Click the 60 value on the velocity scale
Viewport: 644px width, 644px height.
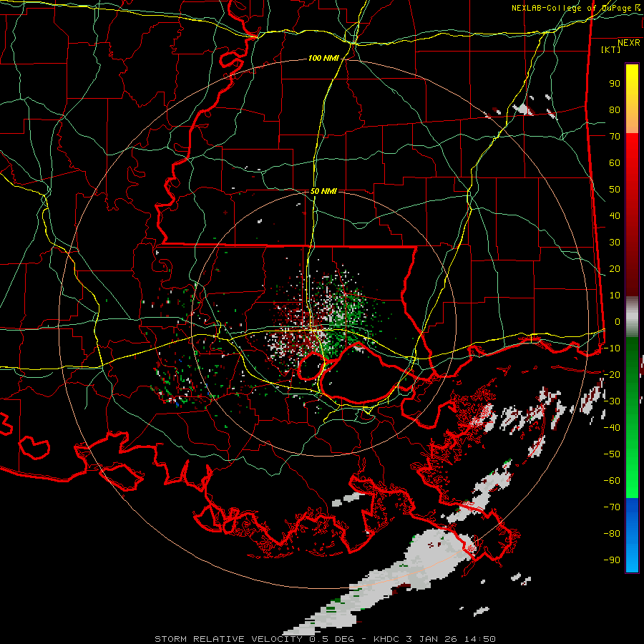(x=615, y=163)
